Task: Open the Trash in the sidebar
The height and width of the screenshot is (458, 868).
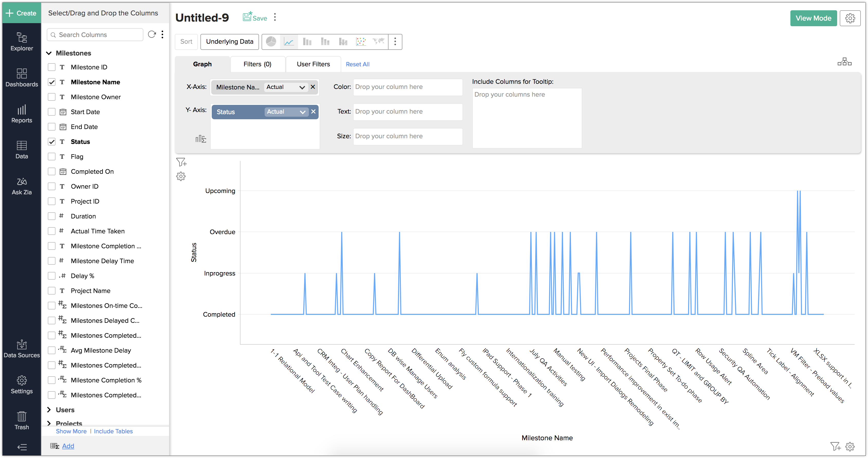Action: 22,420
